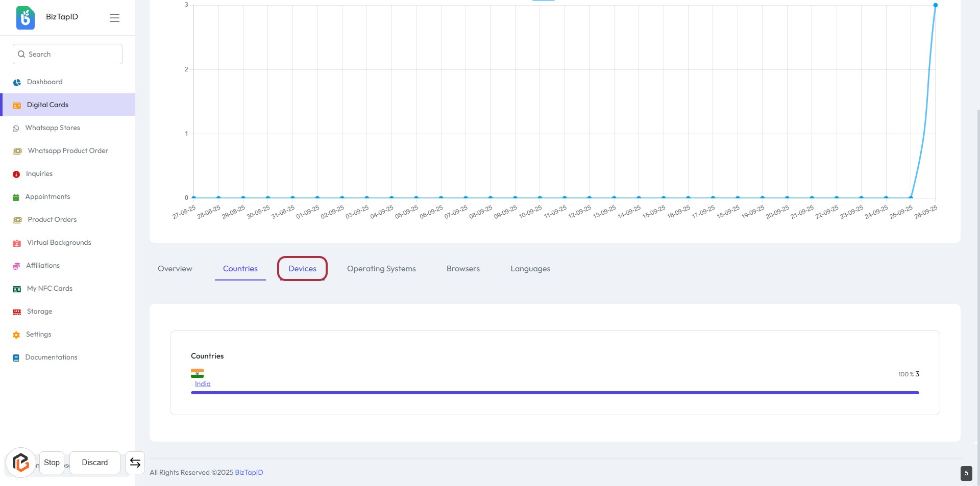Switch to the Devices tab

[x=302, y=269]
